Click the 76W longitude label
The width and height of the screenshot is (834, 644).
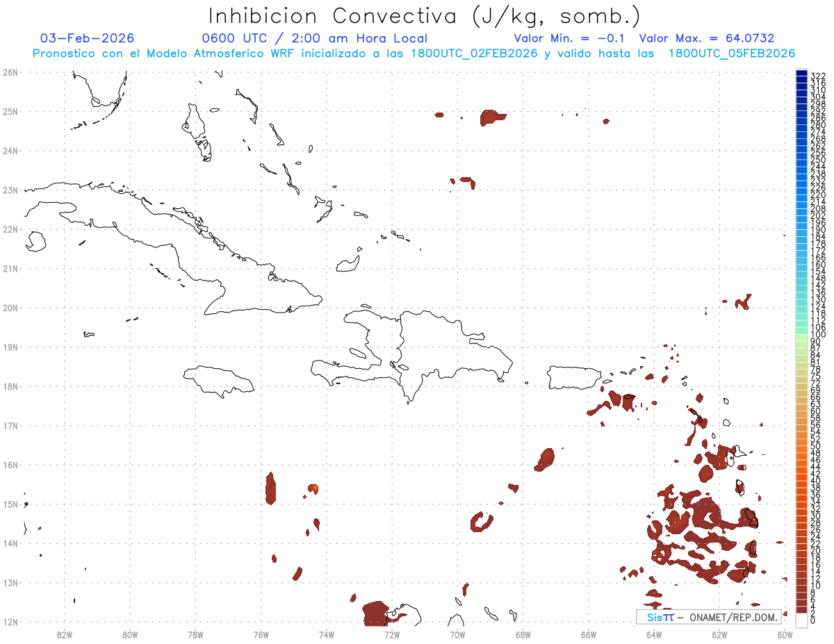pos(261,634)
